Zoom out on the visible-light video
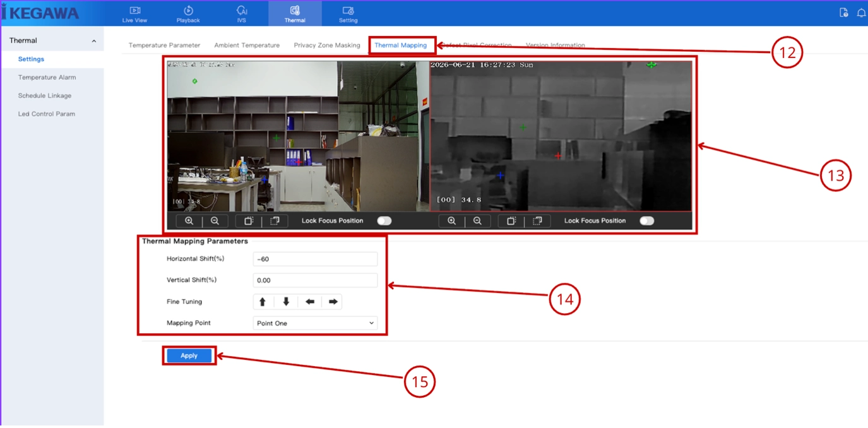The width and height of the screenshot is (868, 428). coord(215,221)
